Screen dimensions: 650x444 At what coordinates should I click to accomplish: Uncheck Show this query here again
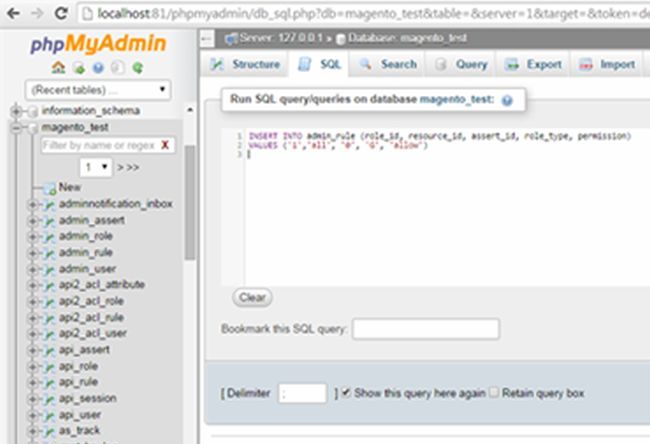tap(346, 392)
